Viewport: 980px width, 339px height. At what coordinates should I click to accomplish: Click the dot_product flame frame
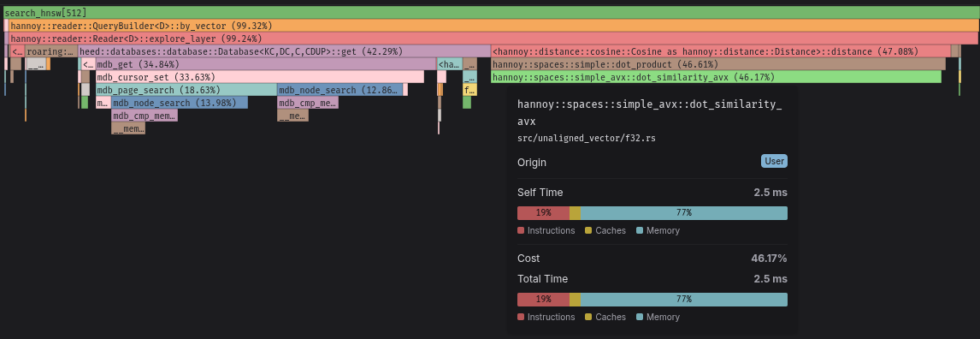click(x=718, y=64)
